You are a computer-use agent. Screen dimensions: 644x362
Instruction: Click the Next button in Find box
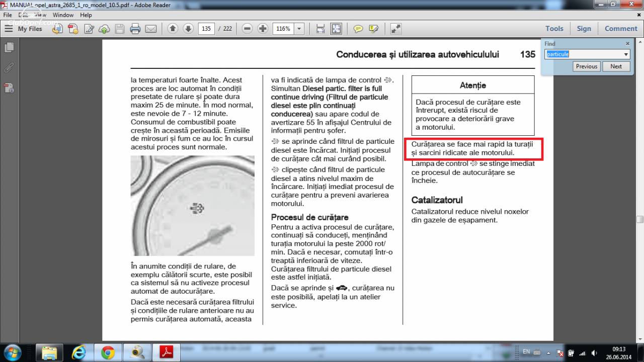tap(616, 66)
